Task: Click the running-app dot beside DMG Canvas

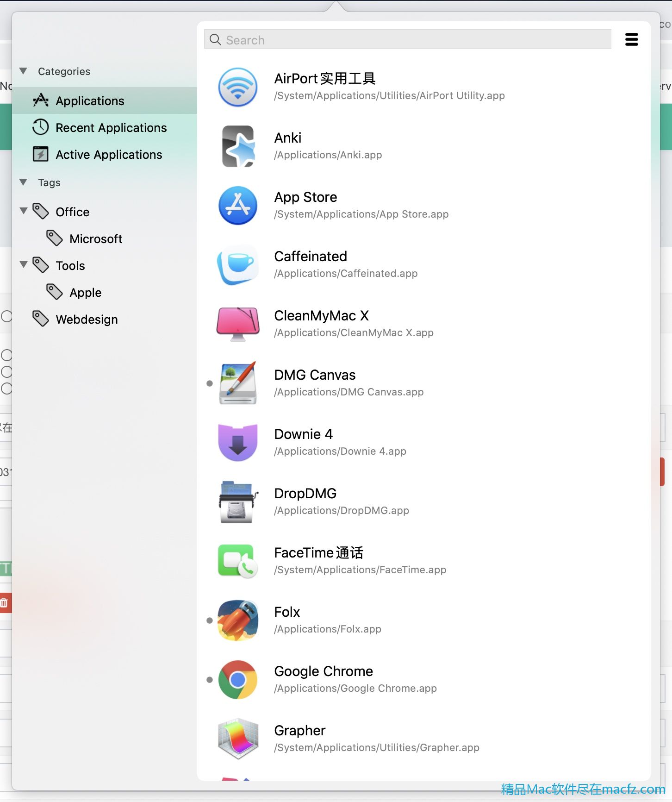Action: pos(210,383)
